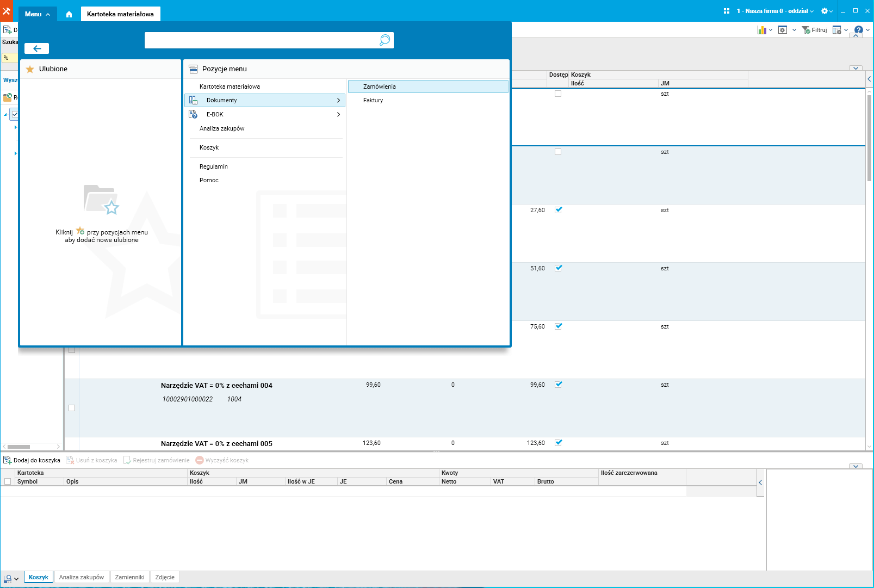Viewport: 874px width, 588px height.
Task: Click the main grid vertical scrollbar thumb
Action: pyautogui.click(x=869, y=138)
